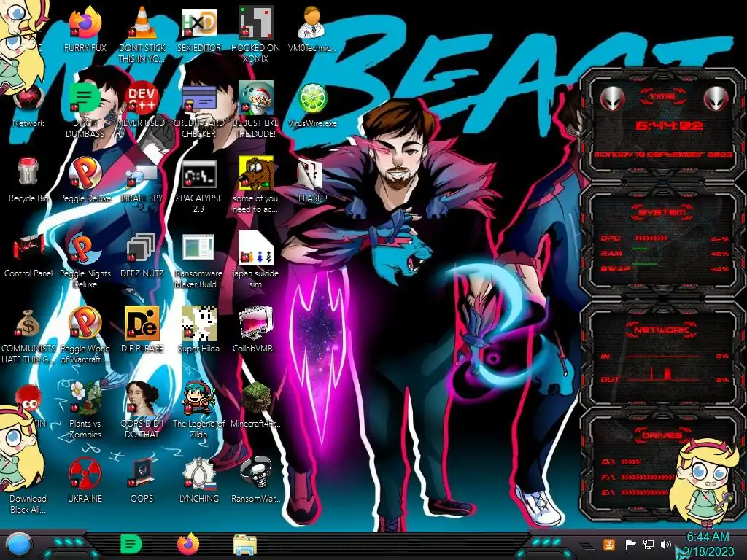Click the CPU usage bar in gadget
This screenshot has width=747, height=560.
pyautogui.click(x=651, y=238)
